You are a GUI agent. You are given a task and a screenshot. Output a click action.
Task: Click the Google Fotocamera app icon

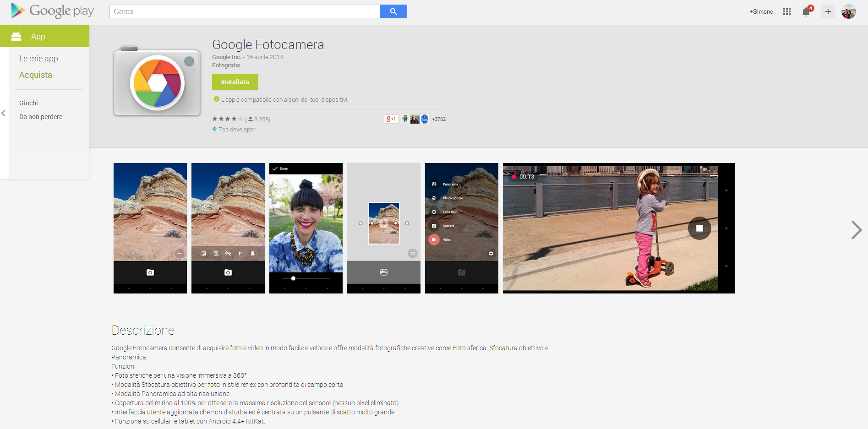[157, 81]
